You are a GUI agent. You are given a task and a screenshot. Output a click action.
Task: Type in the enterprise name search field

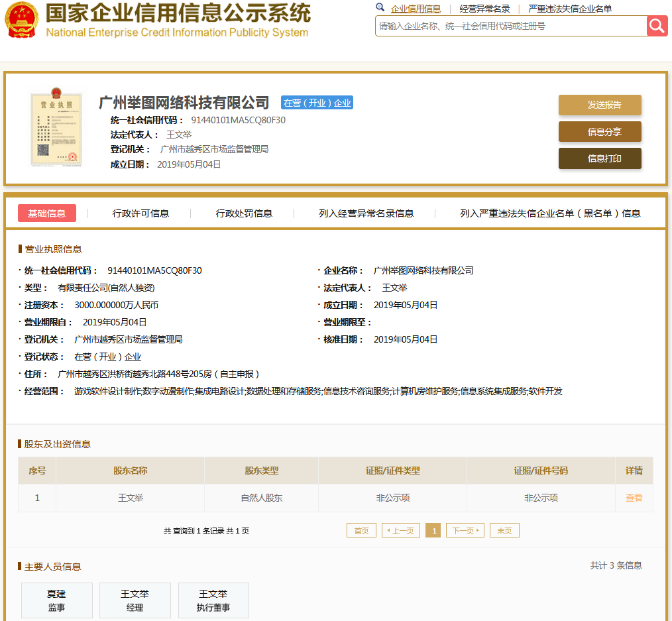coord(510,26)
